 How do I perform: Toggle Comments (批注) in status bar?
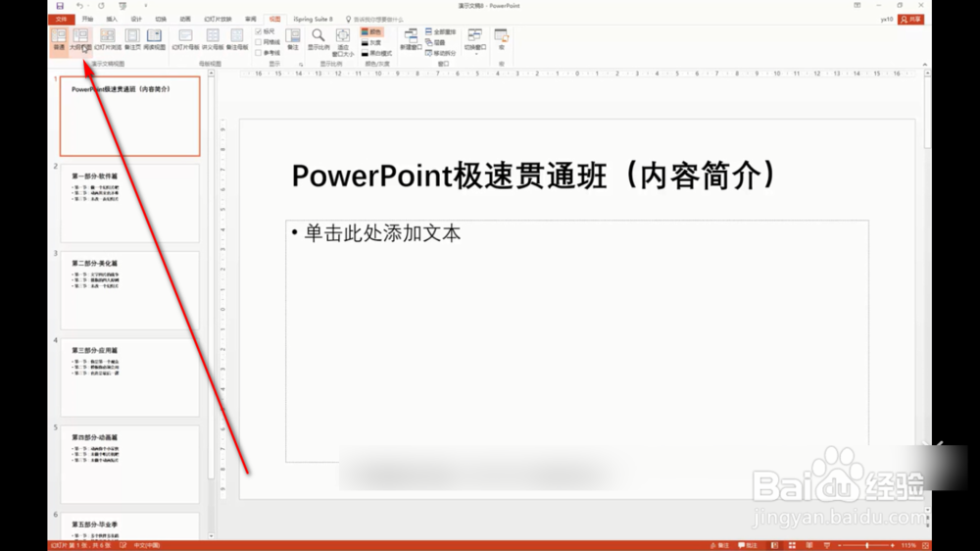pos(748,545)
